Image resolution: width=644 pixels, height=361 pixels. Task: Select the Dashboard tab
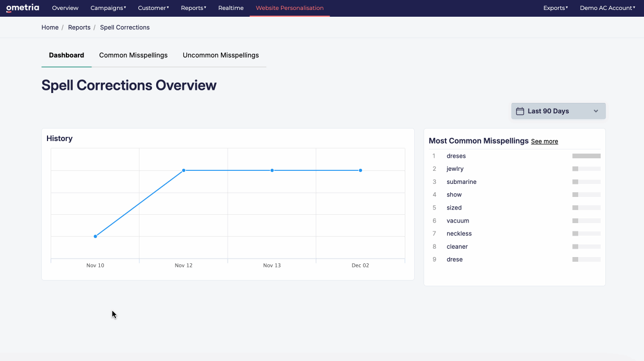66,55
